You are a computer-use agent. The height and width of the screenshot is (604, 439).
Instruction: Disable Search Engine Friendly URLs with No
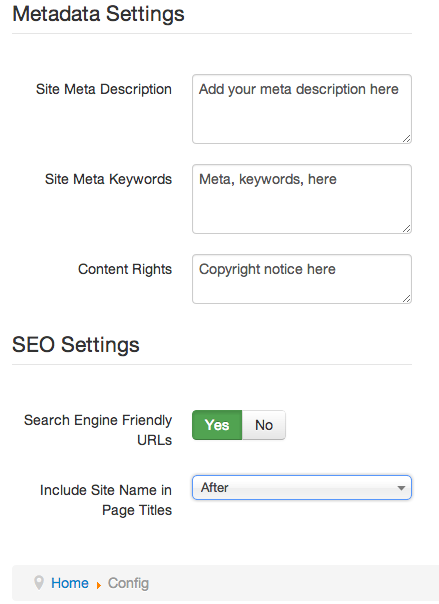pyautogui.click(x=264, y=425)
